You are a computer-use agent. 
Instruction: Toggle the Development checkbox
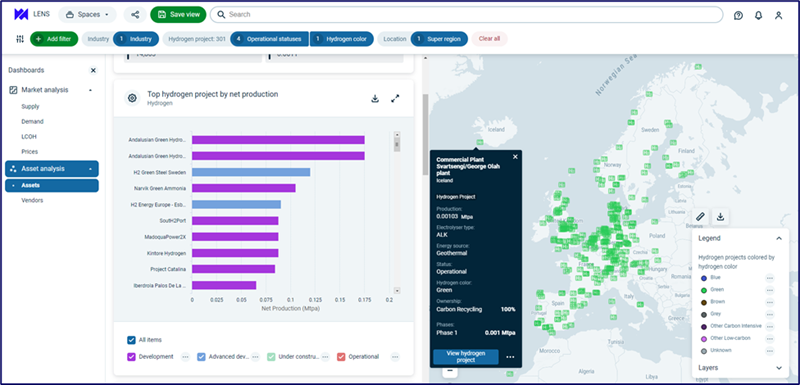click(x=131, y=357)
